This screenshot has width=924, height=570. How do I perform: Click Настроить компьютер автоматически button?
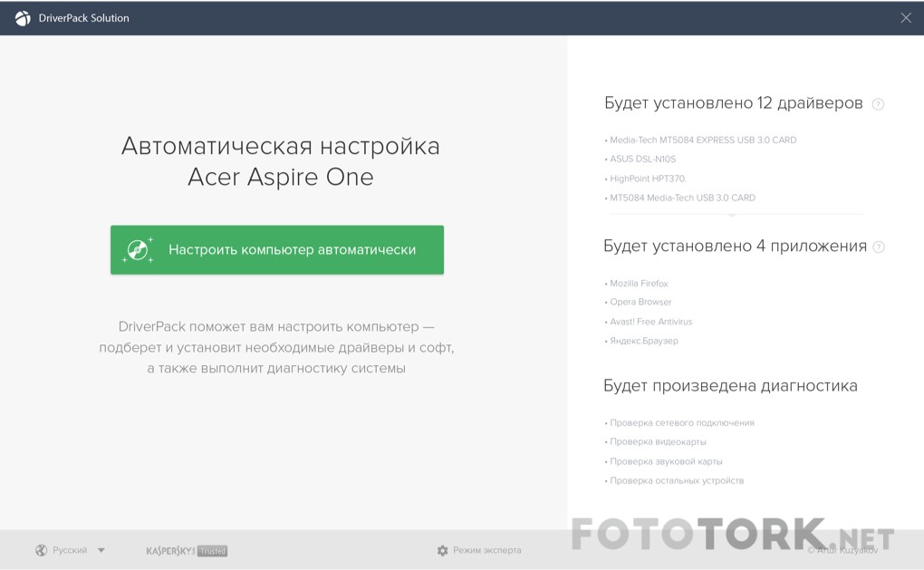(277, 250)
